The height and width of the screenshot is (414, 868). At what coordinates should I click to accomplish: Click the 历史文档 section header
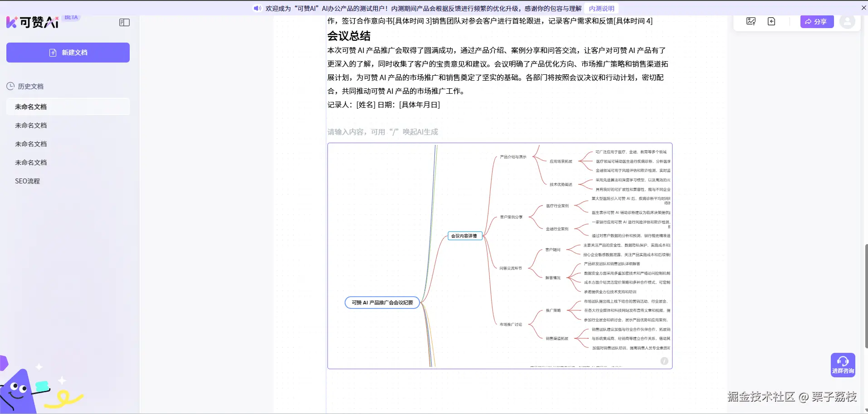(25, 86)
